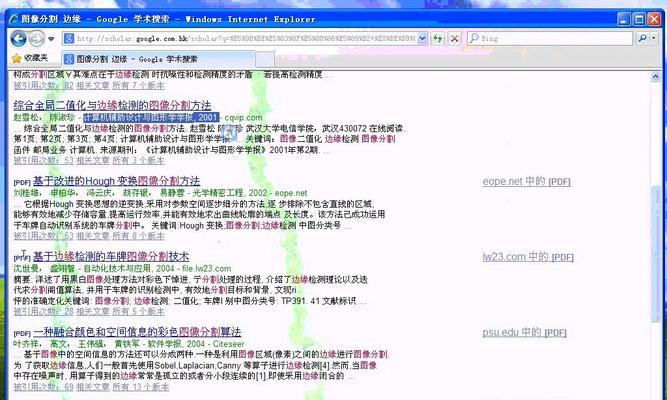Click 所有 13 个版本 link
Viewport: 667px width, 400px height.
click(141, 387)
